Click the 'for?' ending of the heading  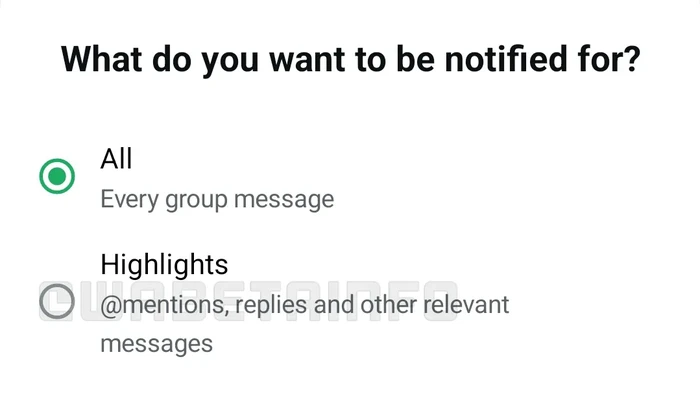609,59
